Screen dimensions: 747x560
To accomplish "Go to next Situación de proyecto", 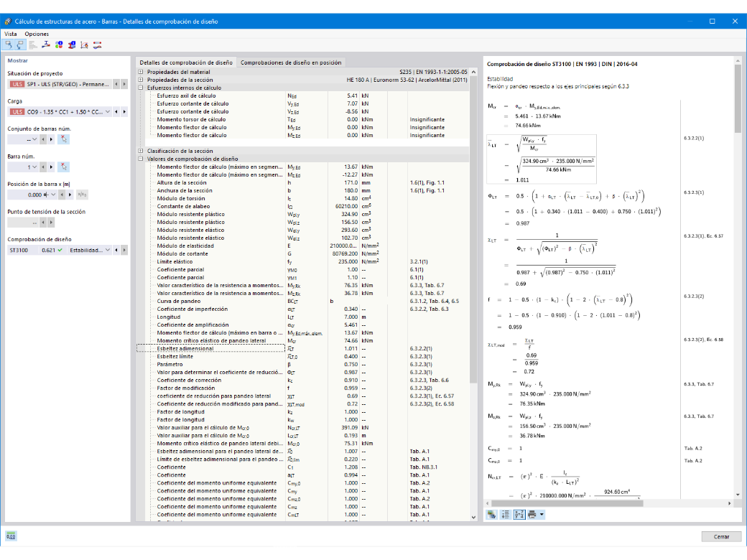I will pos(124,84).
